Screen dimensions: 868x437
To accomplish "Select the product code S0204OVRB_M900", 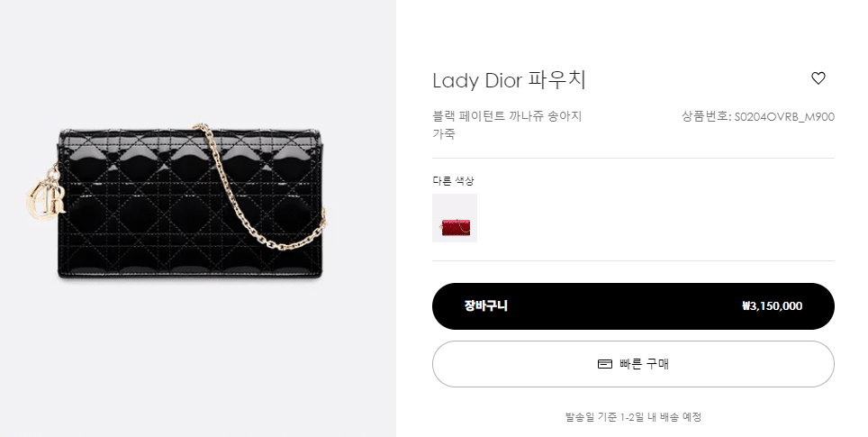I will (784, 117).
